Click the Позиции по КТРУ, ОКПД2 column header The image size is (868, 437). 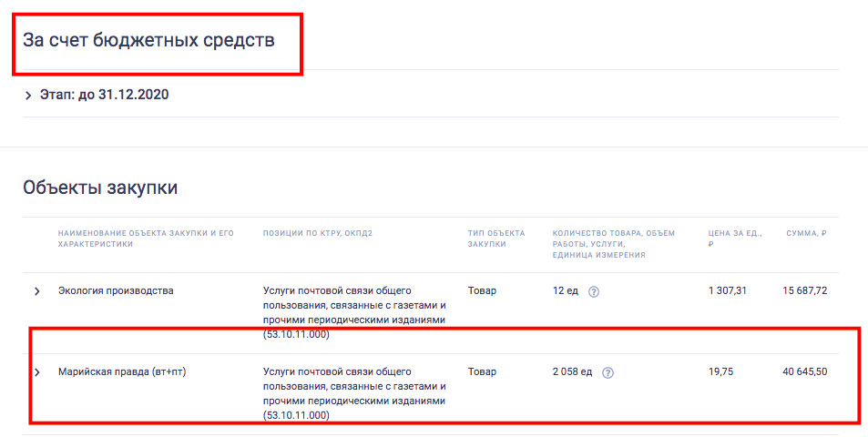pos(318,233)
